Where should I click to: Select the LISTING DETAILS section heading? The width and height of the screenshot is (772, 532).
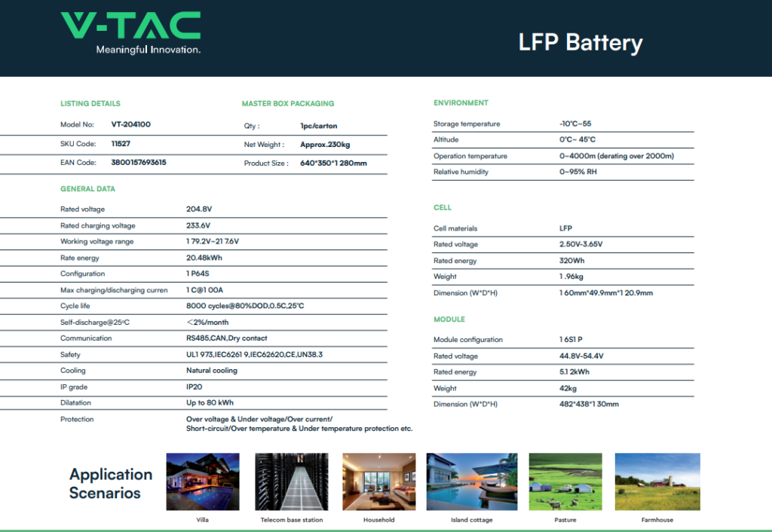point(90,104)
